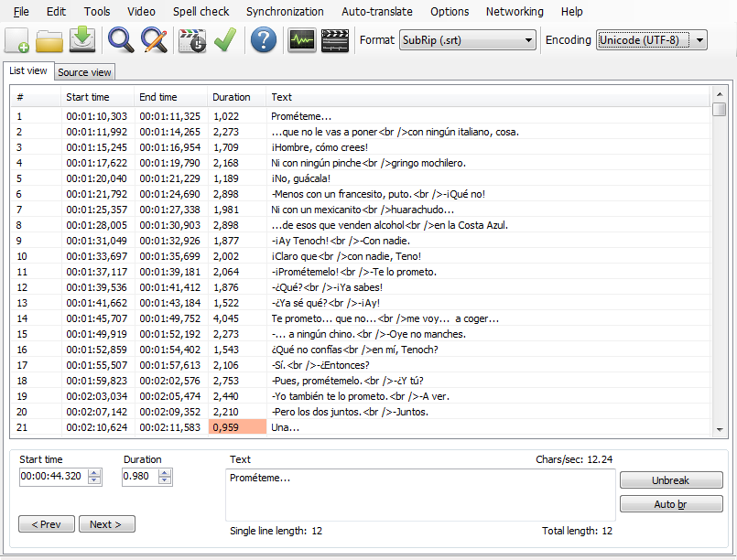The height and width of the screenshot is (560, 737).
Task: Select row 16 '¿Qué no confías en mí, Tenoch?'
Action: (354, 350)
